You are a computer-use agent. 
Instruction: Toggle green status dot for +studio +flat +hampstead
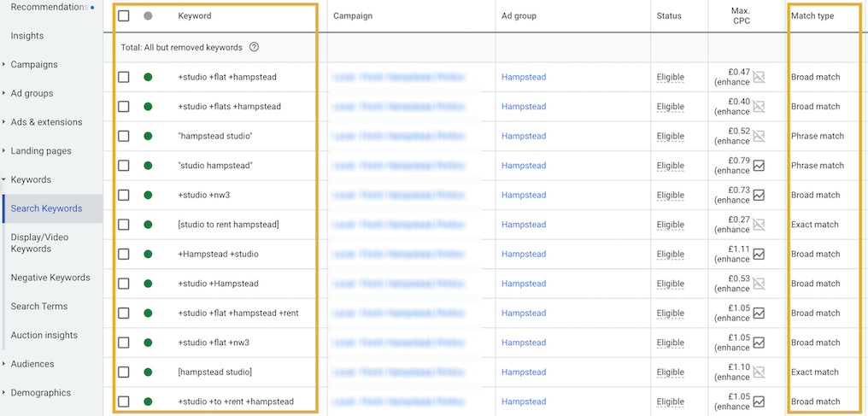point(148,77)
